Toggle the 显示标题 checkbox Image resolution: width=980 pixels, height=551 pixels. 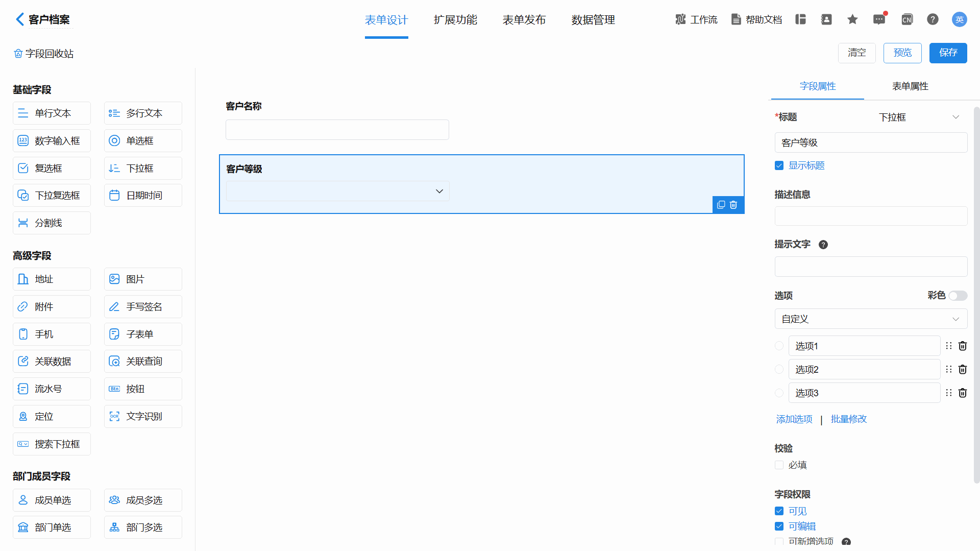pyautogui.click(x=779, y=165)
